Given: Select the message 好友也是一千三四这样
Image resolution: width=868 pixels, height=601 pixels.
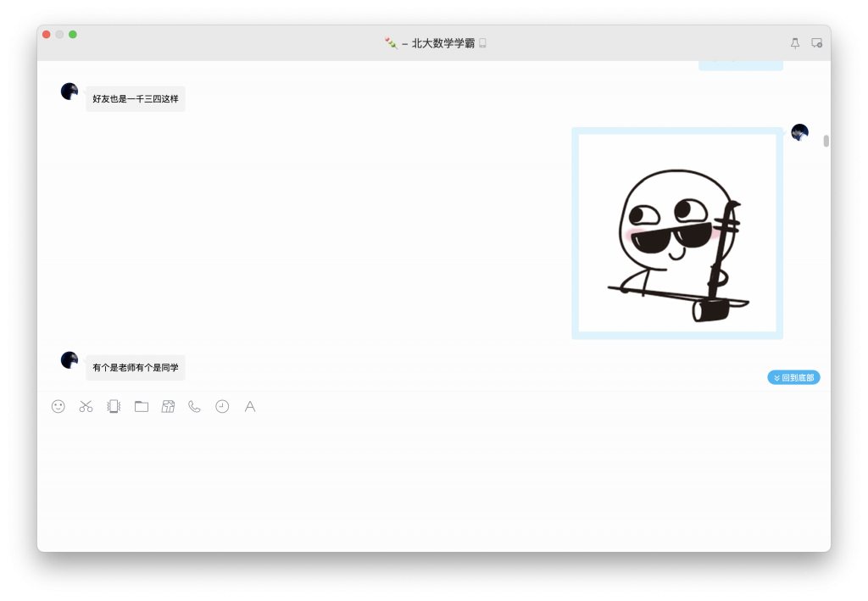Looking at the screenshot, I should click(135, 98).
